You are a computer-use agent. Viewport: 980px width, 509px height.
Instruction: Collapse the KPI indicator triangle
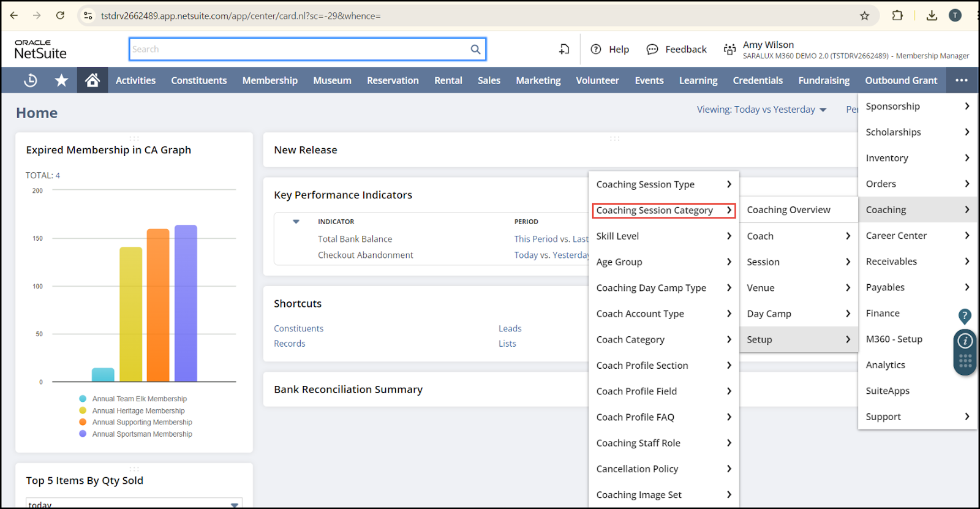tap(296, 222)
